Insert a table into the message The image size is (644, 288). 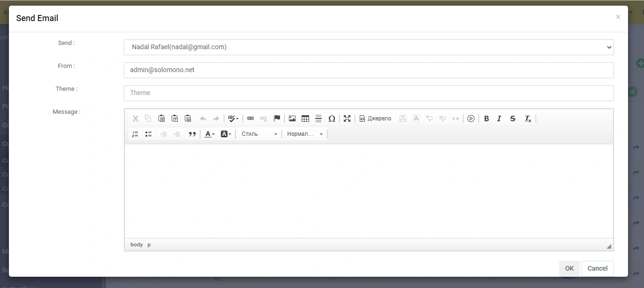(x=305, y=118)
